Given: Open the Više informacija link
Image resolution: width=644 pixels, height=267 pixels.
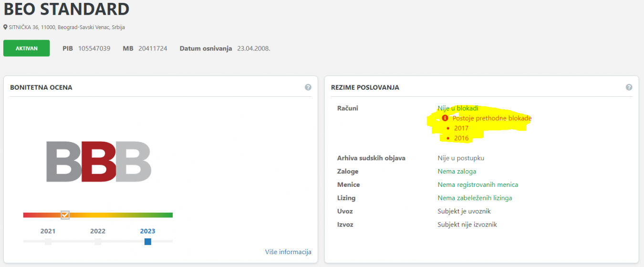Looking at the screenshot, I should 288,252.
